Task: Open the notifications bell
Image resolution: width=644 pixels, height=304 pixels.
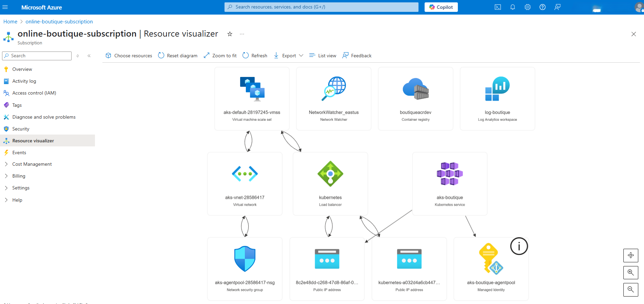Action: click(513, 7)
